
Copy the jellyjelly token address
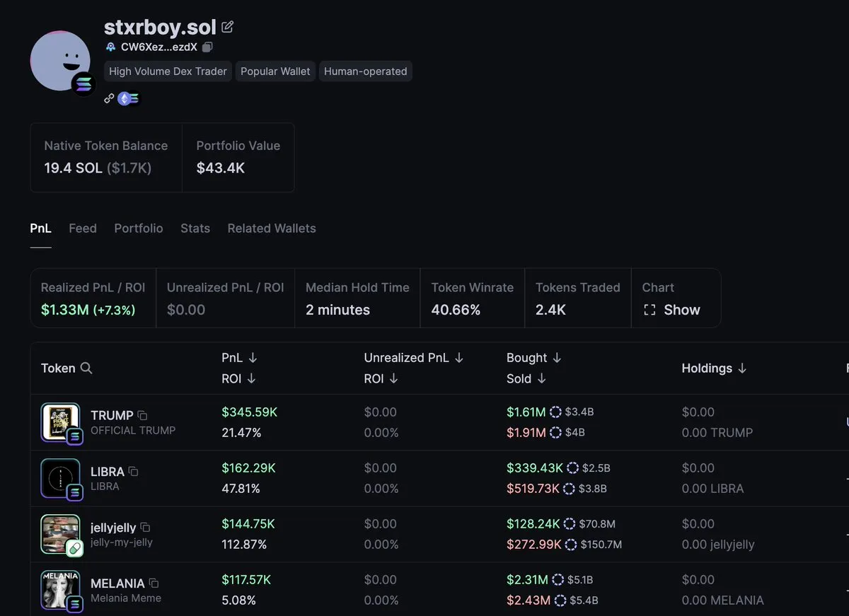tap(145, 527)
